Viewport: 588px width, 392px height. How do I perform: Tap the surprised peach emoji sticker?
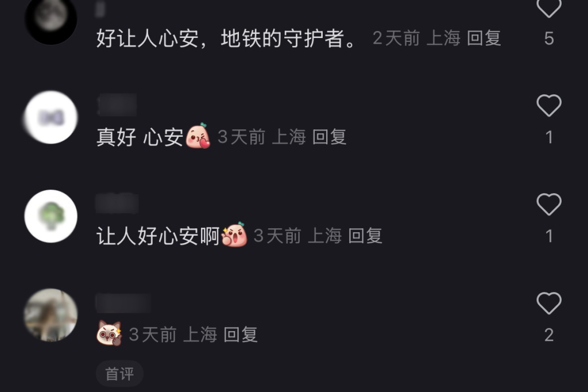235,235
